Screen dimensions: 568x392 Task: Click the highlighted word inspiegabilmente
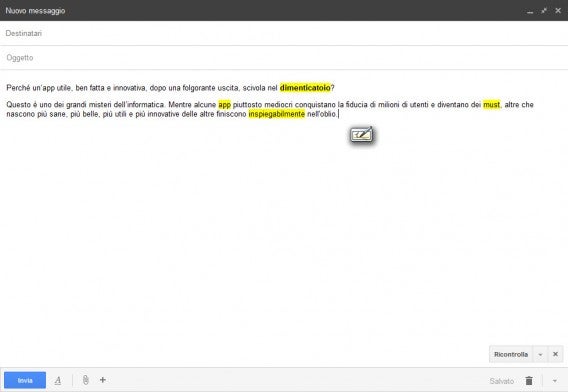(277, 114)
